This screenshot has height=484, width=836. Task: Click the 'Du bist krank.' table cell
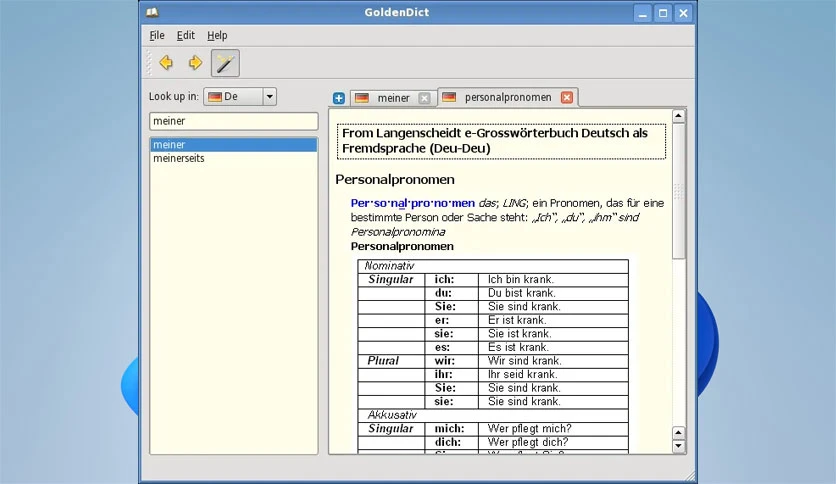(553, 293)
